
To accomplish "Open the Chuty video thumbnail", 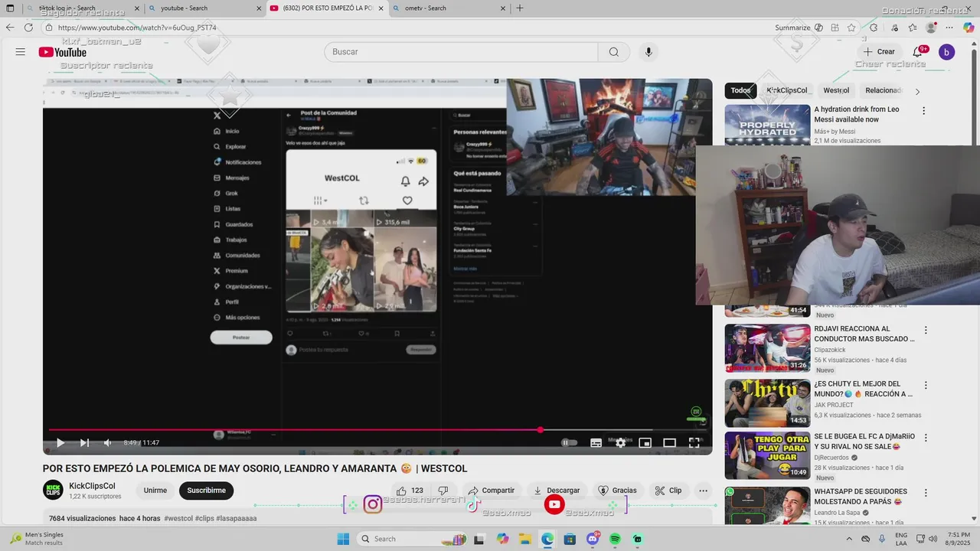I will [x=767, y=403].
